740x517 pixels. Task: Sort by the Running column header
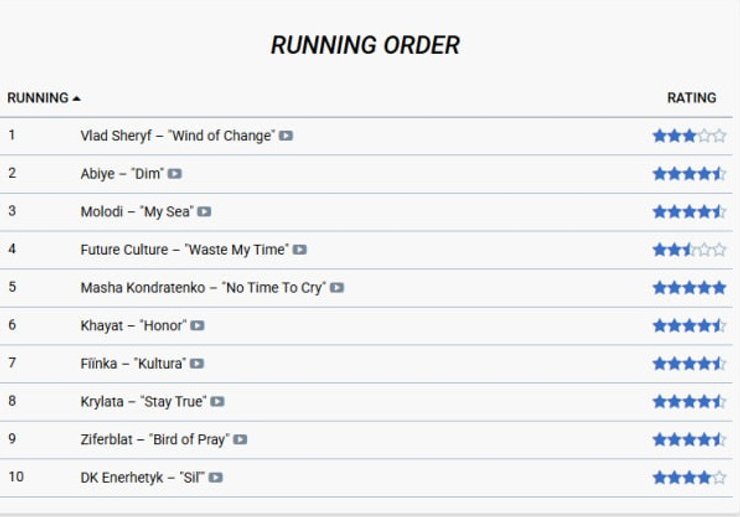pos(37,98)
